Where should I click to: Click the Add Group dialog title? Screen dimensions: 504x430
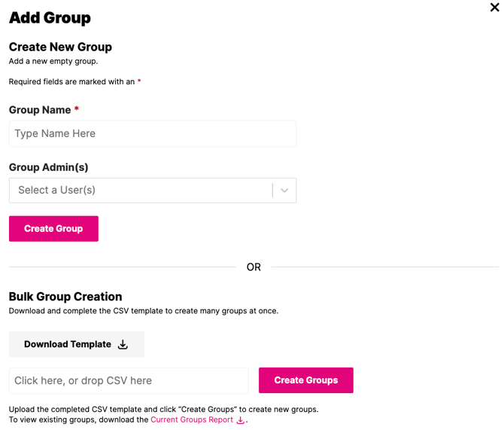(50, 17)
